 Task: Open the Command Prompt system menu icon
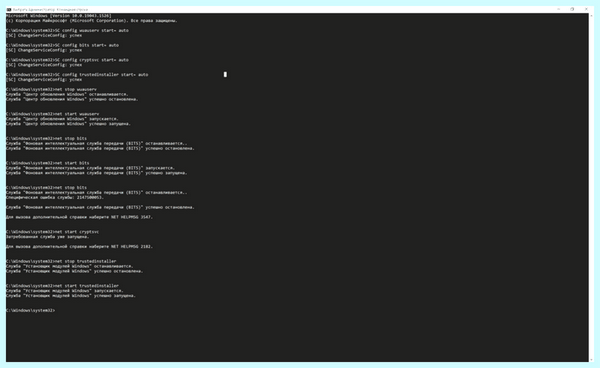point(9,10)
